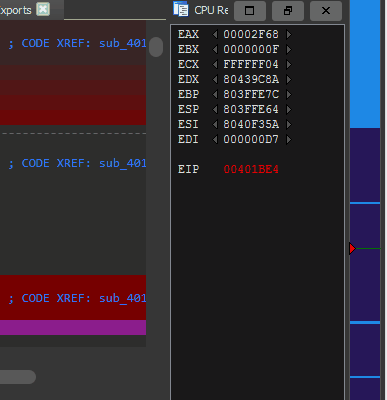387x400 pixels.
Task: Maximize the CPU Registers panel
Action: 250,11
